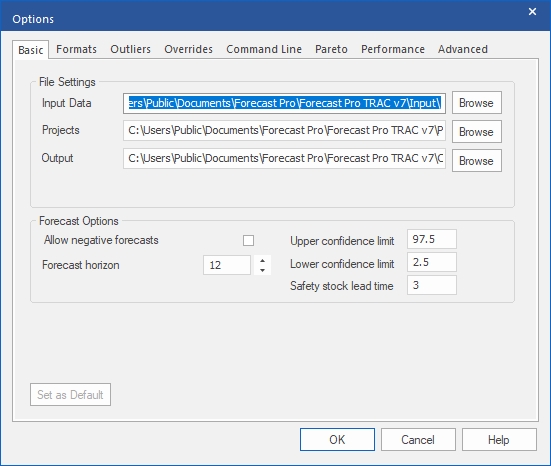Viewport: 551px width, 466px height.
Task: Increase forecast horizon with up arrow
Action: pyautogui.click(x=262, y=260)
